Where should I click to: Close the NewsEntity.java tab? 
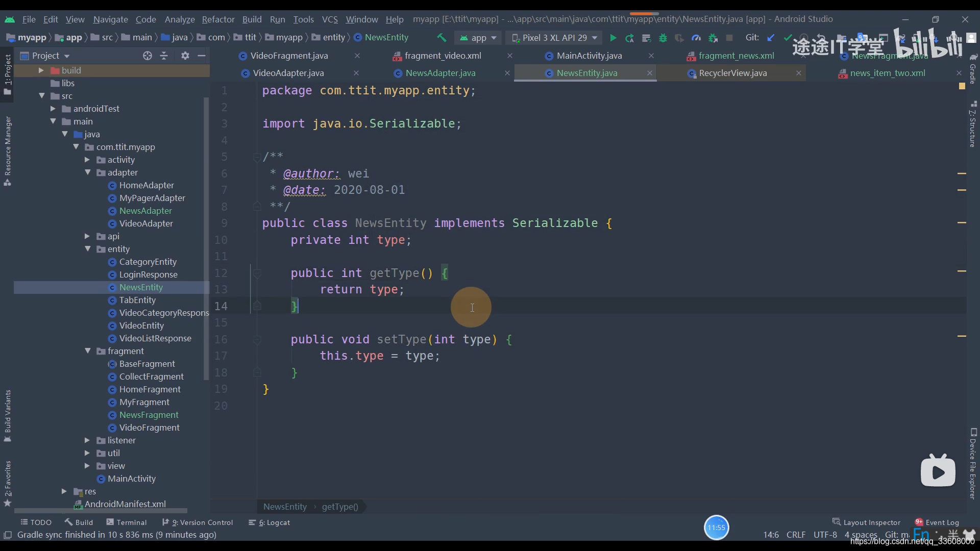pos(649,73)
